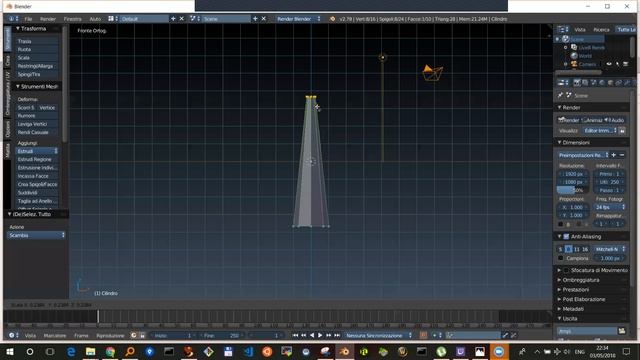Click the Ruota button
640x360 pixels.
[37, 49]
